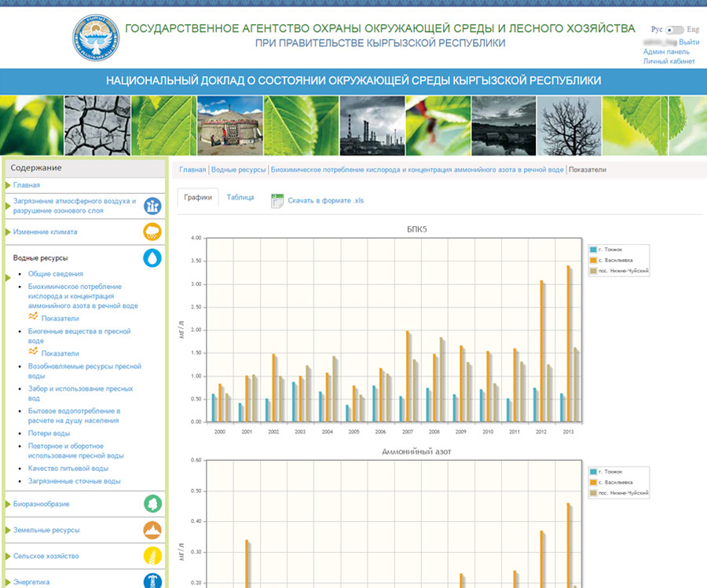Open Биоразнообразие sidebar section
Viewport: 707px width, 588px height.
(x=42, y=504)
